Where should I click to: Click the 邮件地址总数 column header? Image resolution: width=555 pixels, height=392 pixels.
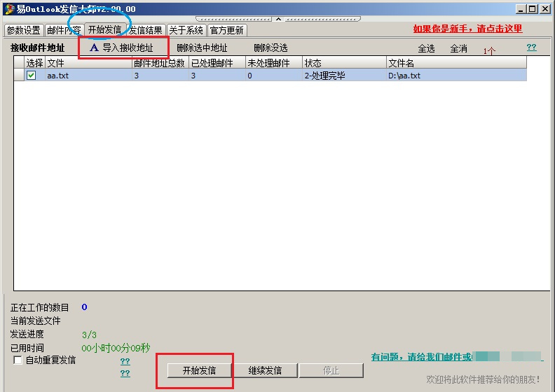click(160, 63)
